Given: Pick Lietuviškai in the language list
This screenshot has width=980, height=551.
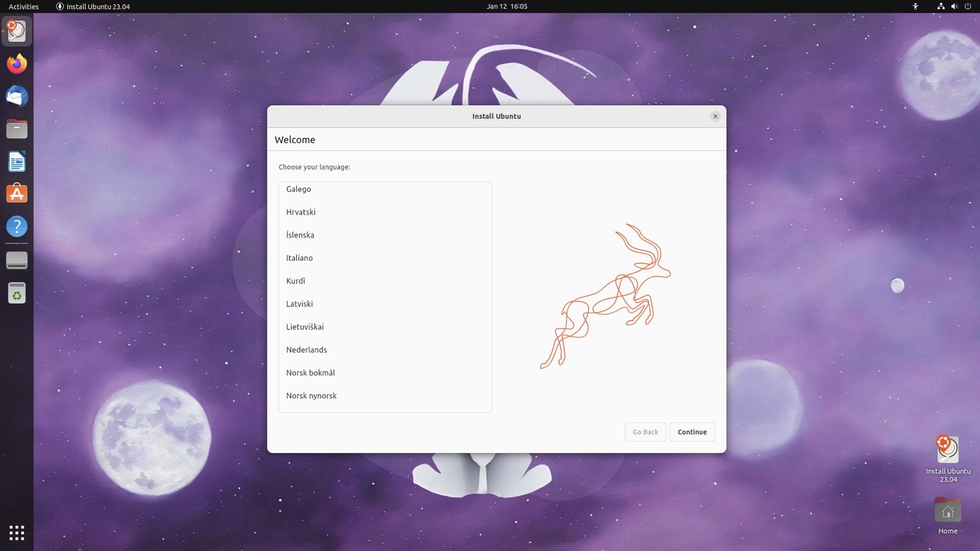Looking at the screenshot, I should tap(385, 327).
